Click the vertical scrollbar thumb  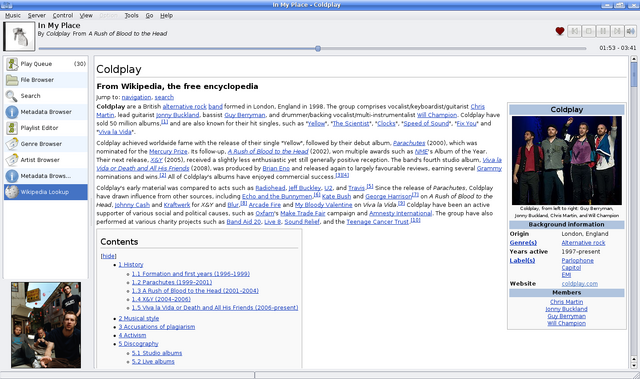(x=633, y=75)
